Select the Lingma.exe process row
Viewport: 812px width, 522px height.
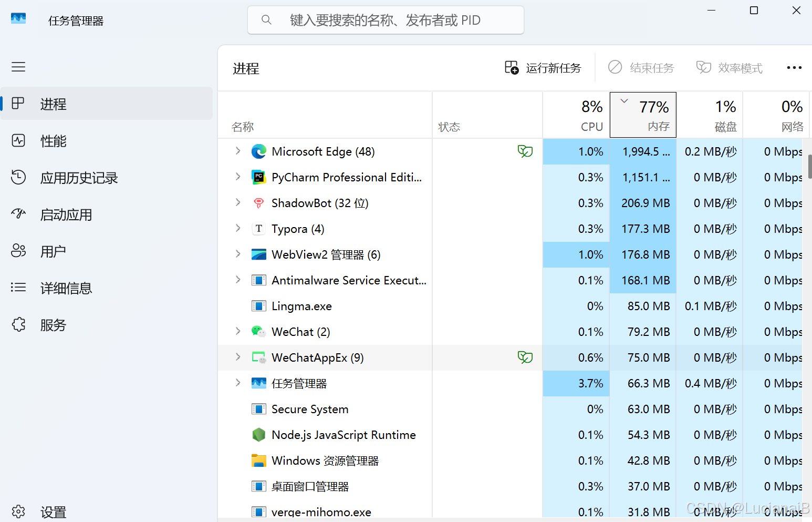pyautogui.click(x=510, y=306)
